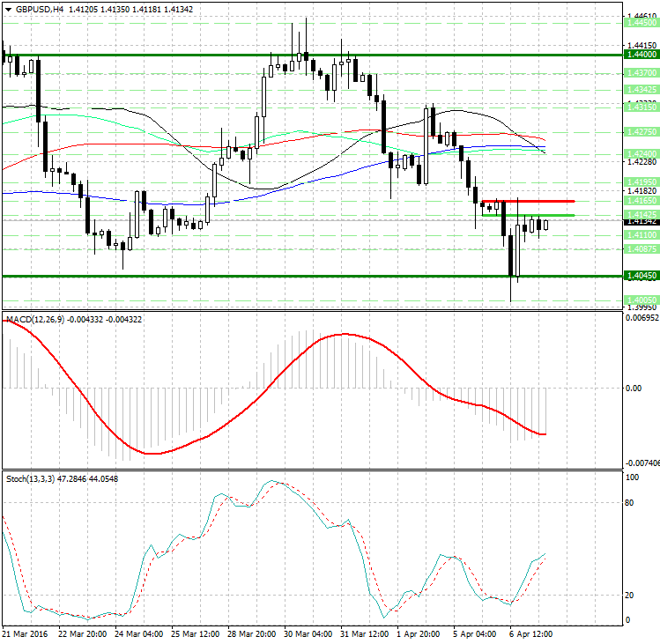Select the 1.40050 price level label

point(640,300)
